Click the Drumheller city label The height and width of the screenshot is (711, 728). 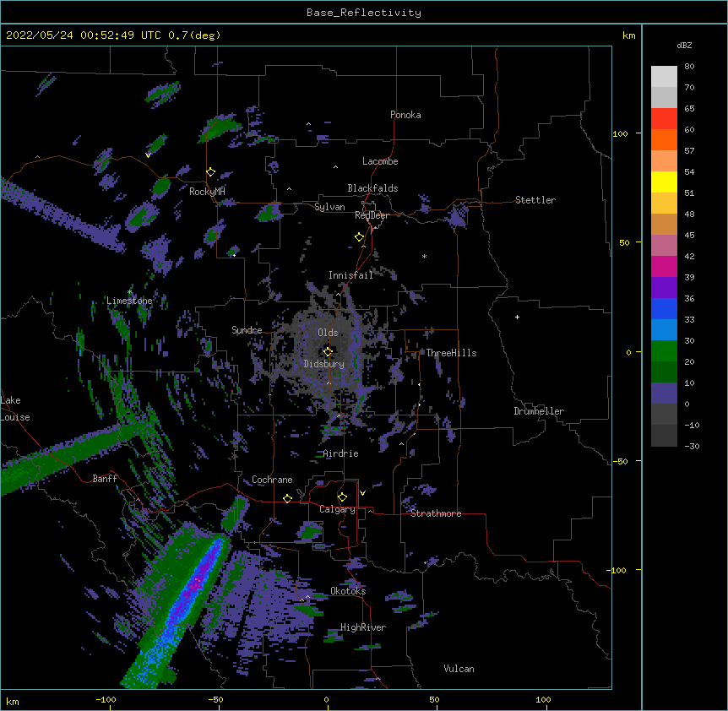point(539,411)
